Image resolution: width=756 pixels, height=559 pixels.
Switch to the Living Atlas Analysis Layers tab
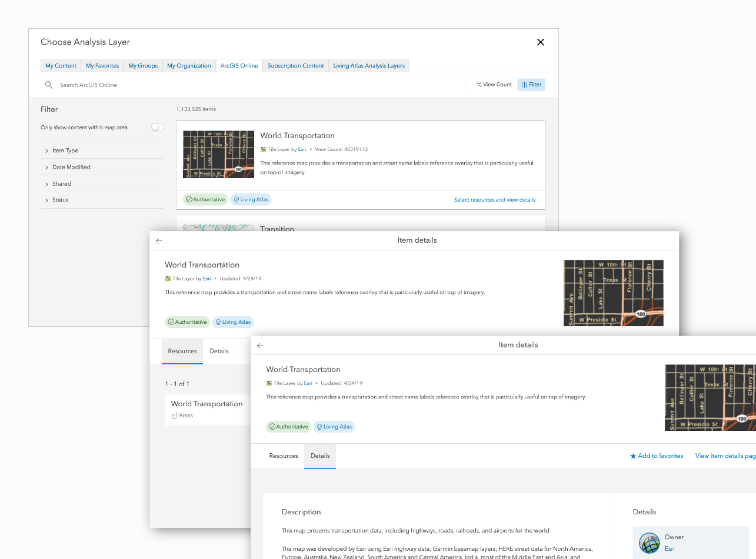coord(369,66)
